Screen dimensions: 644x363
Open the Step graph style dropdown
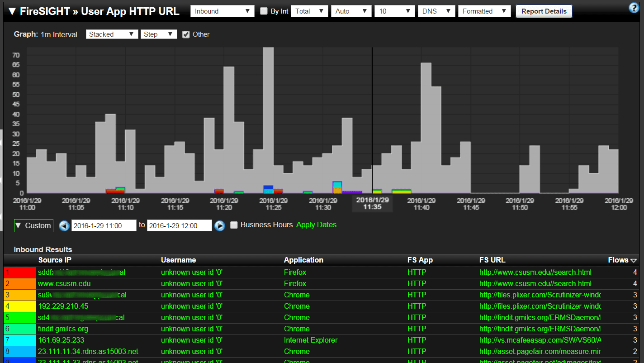(159, 34)
